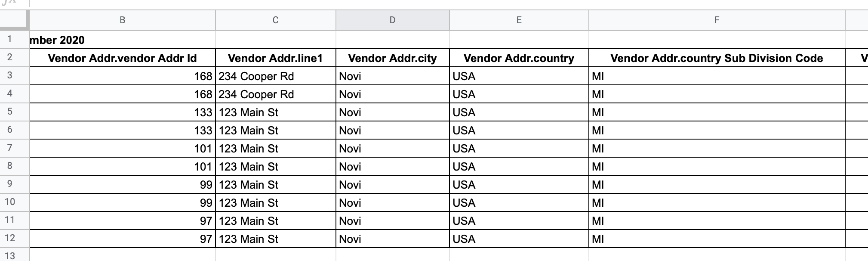Select the 133 value in row 5
Viewport: 868px width, 261px height.
[123, 112]
